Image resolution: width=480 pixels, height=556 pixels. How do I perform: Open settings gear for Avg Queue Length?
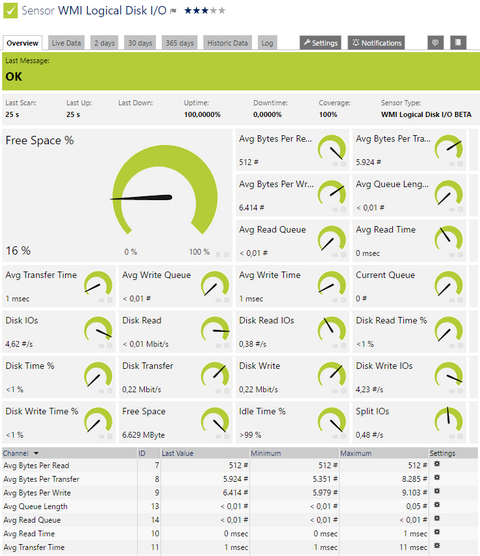tap(437, 505)
